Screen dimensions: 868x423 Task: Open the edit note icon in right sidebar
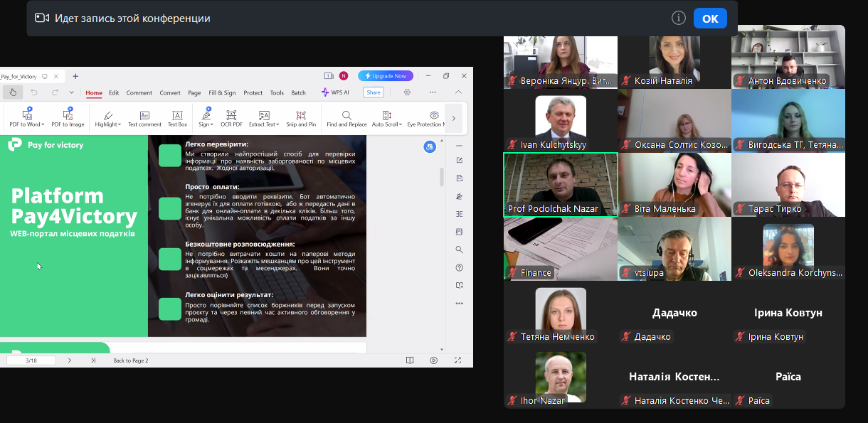pyautogui.click(x=459, y=160)
